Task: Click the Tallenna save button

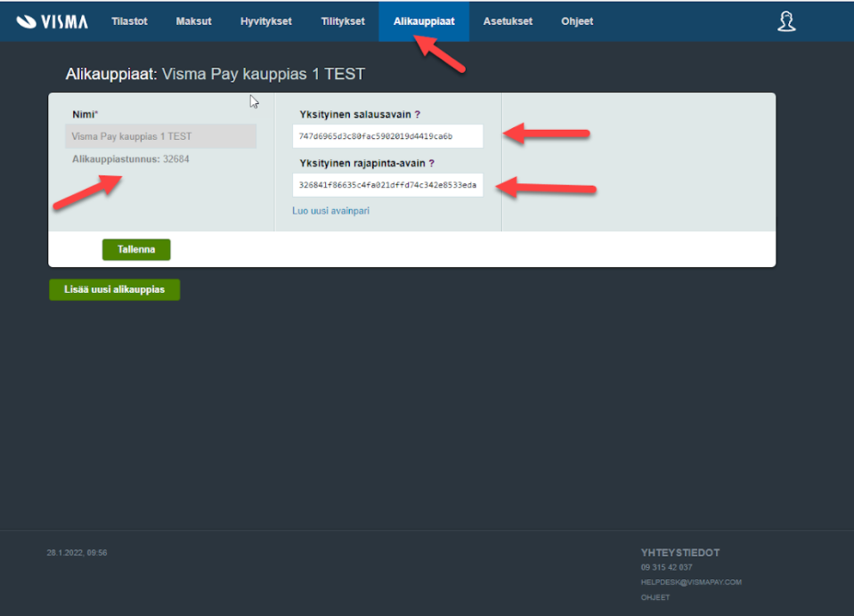Action: [136, 249]
